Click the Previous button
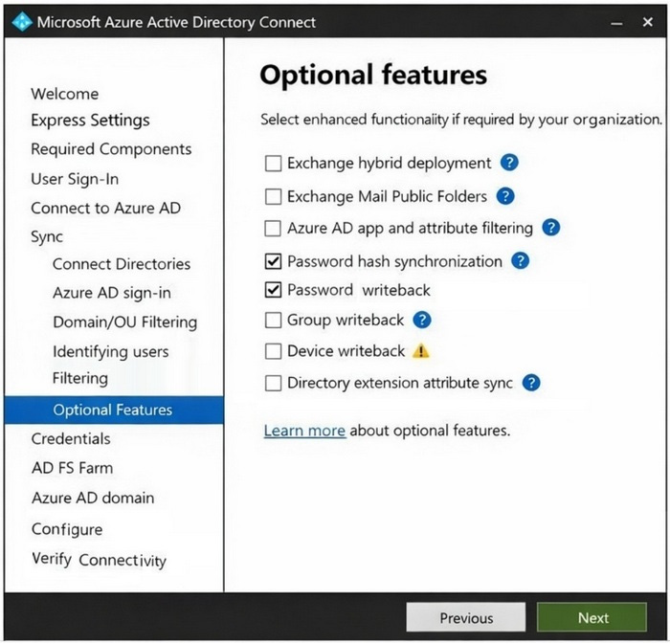Image resolution: width=670 pixels, height=644 pixels. click(466, 617)
